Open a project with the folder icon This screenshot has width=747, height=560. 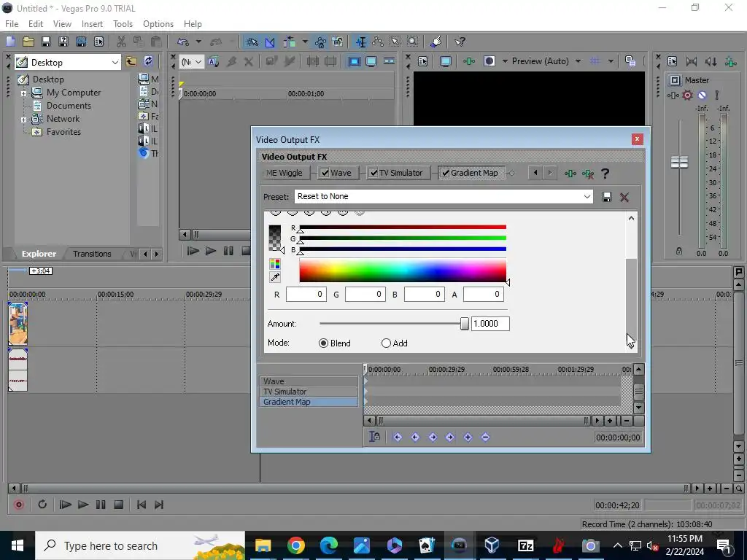click(28, 42)
